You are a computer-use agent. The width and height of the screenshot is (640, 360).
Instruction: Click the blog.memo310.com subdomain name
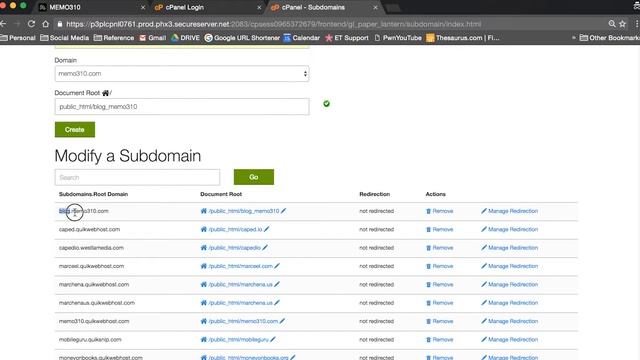[84, 211]
